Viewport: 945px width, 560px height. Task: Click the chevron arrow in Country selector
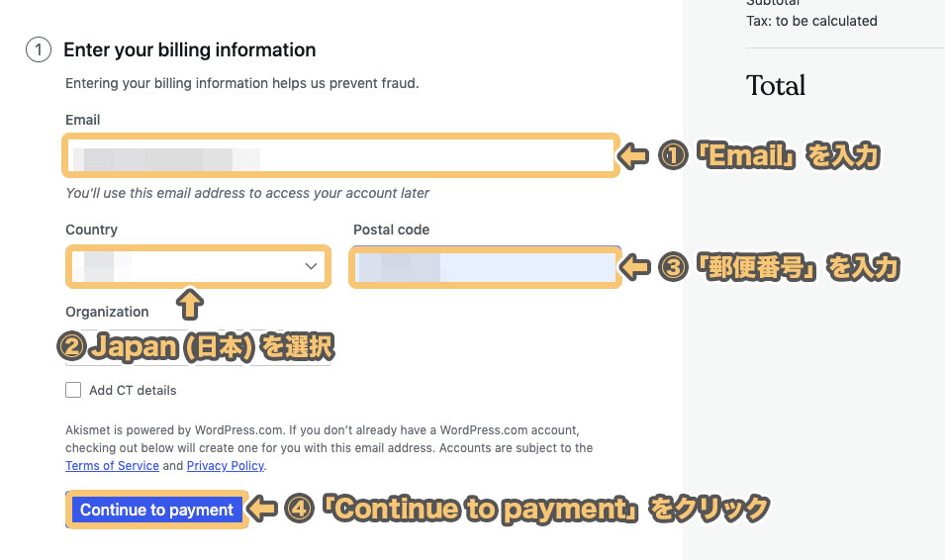312,266
